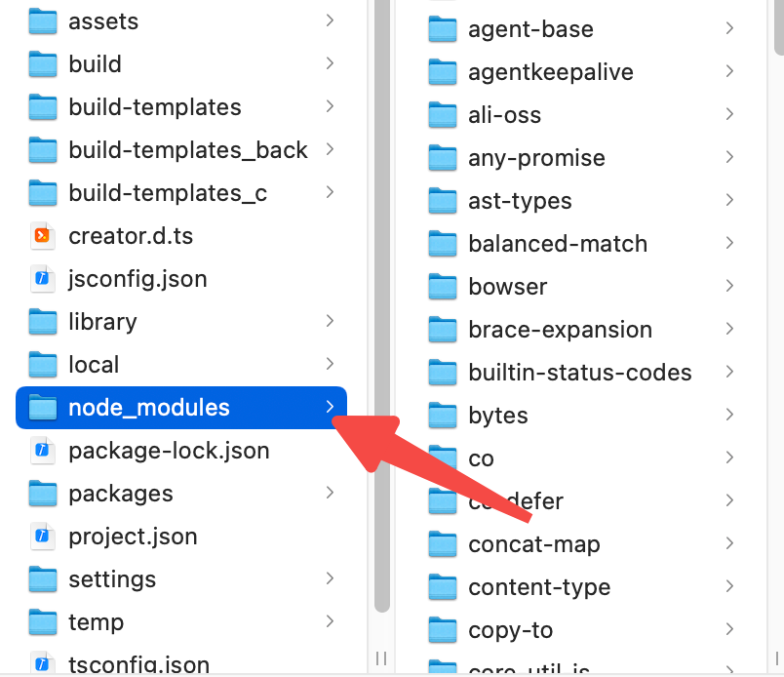Image resolution: width=784 pixels, height=677 pixels.
Task: Click the bowser folder icon
Action: 443,287
